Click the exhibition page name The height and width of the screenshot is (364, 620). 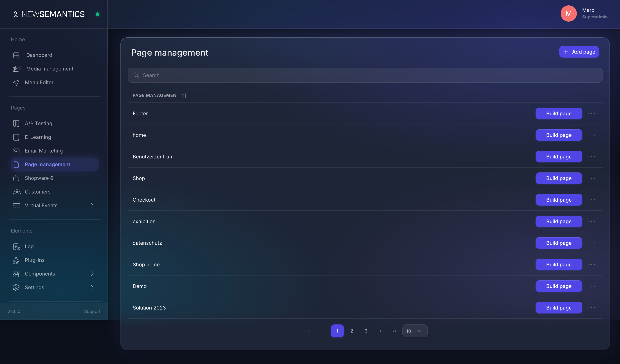point(144,221)
